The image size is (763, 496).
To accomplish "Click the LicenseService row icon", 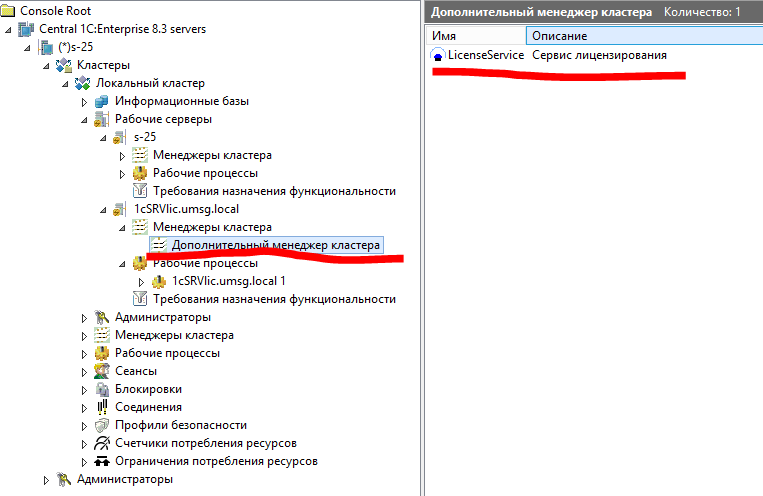I will pos(437,56).
